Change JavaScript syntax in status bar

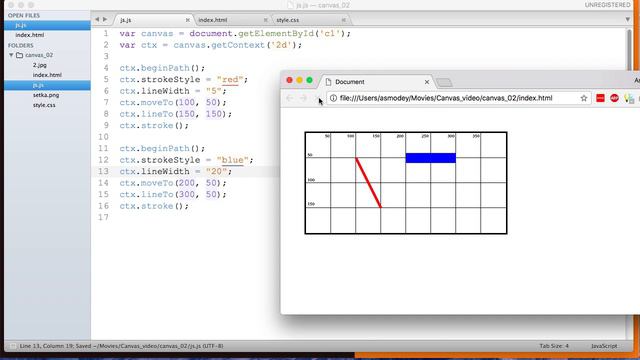(604, 346)
